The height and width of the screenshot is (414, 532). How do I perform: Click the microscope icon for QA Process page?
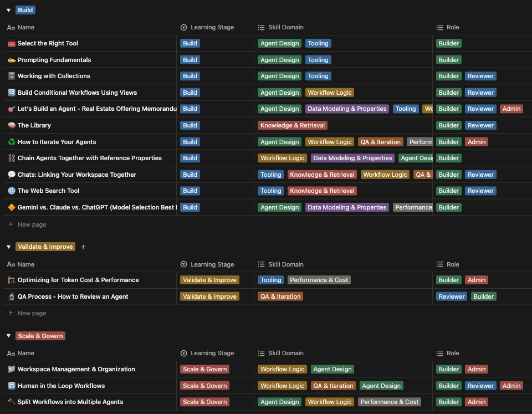point(12,297)
